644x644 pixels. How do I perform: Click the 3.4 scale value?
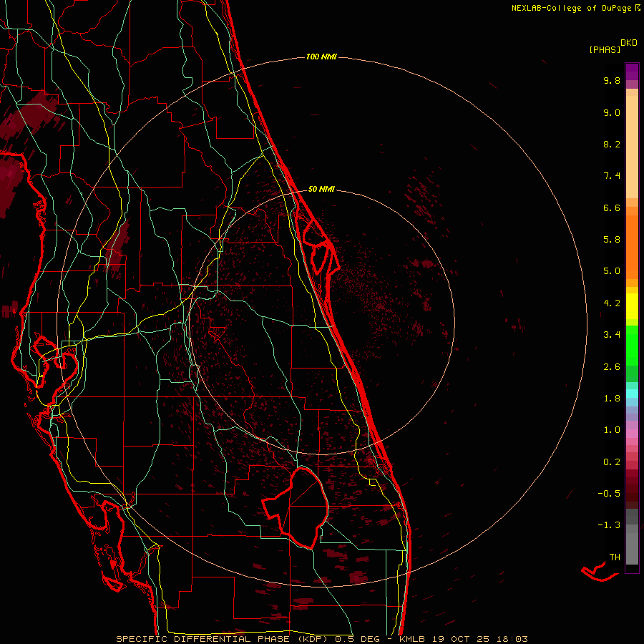click(612, 335)
